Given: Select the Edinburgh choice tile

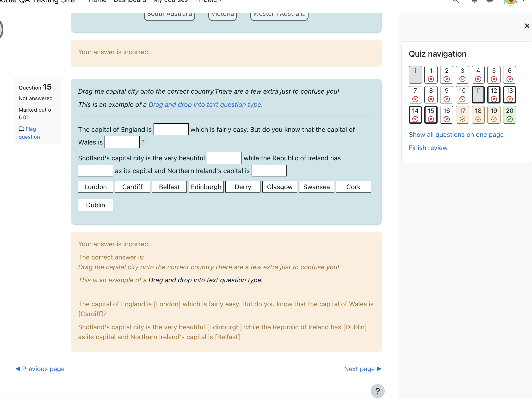Looking at the screenshot, I should [x=206, y=187].
